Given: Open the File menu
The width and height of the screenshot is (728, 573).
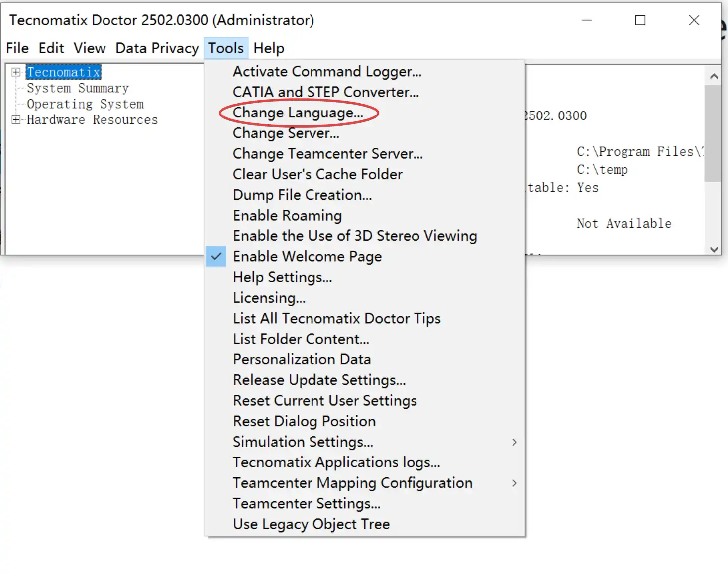Looking at the screenshot, I should [17, 48].
